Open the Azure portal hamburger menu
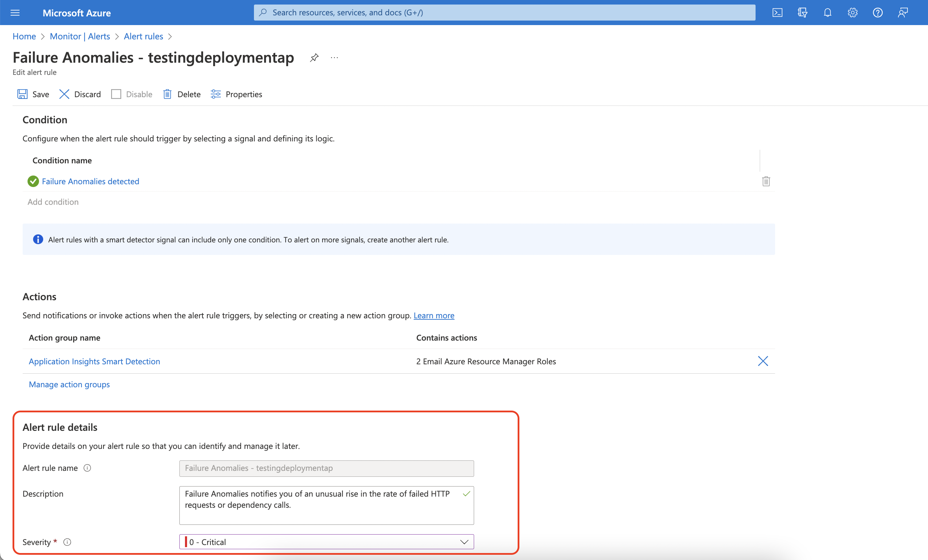 tap(15, 13)
